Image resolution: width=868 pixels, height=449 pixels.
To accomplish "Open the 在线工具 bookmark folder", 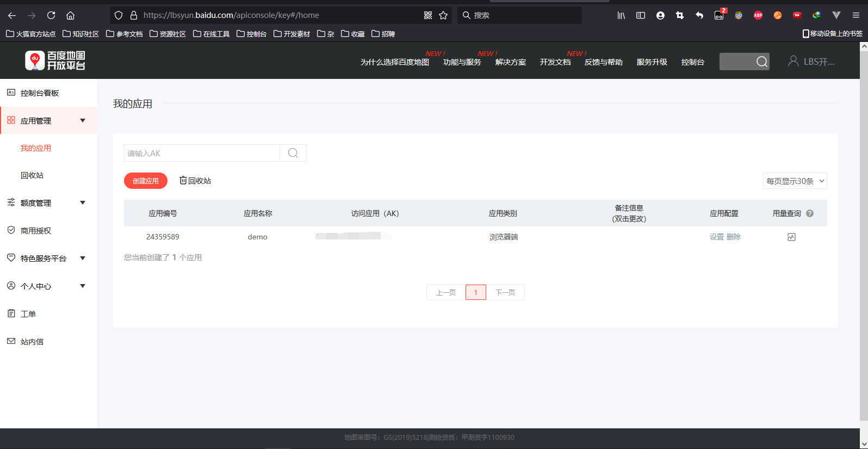I will (x=211, y=34).
